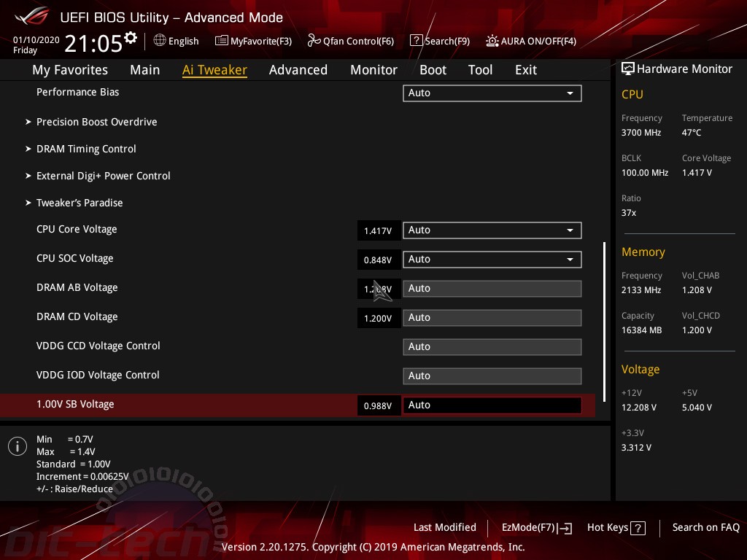
Task: Select the DRAM AB Voltage label
Action: [x=77, y=287]
